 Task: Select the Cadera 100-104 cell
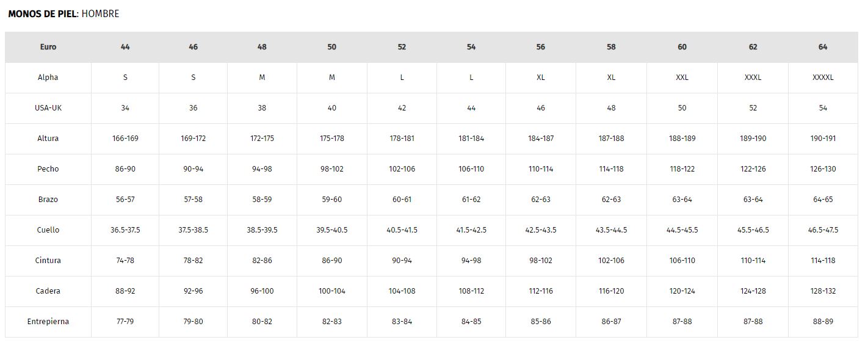(x=331, y=291)
